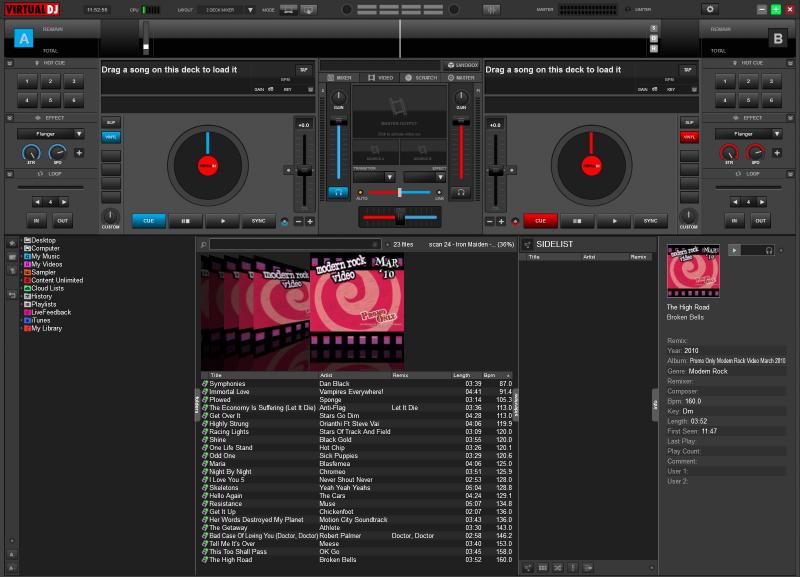
Task: Click the deck B headphone cue icon
Action: [461, 192]
